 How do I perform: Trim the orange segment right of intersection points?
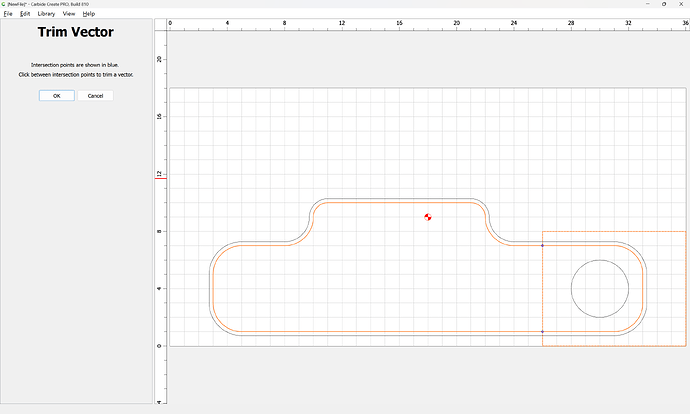tap(643, 288)
